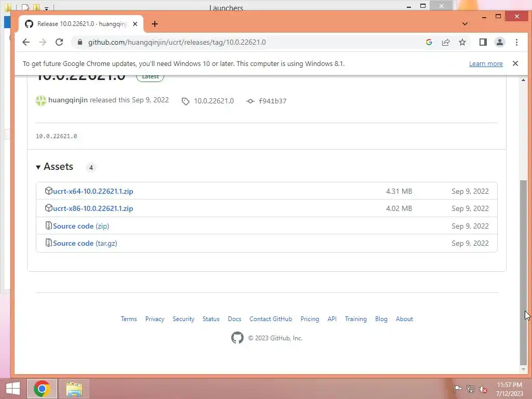Open huangqinjin user profile
Viewport: 532px width, 399px height.
tap(68, 100)
